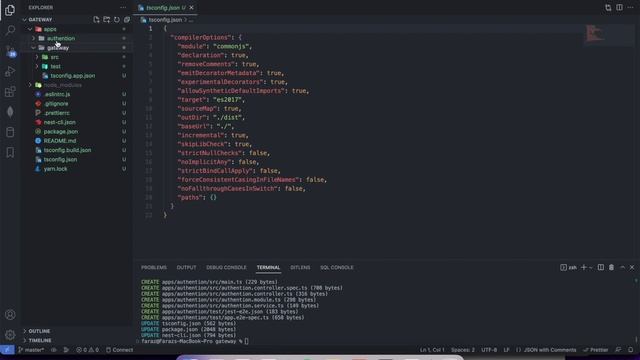Screen dimensions: 640x360
Task: Kill terminal with trash icon
Action: point(611,267)
